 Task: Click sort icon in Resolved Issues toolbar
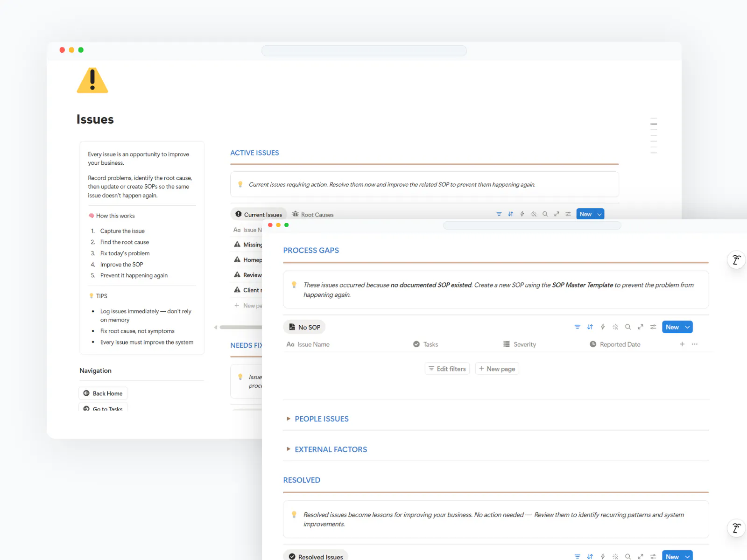click(590, 556)
